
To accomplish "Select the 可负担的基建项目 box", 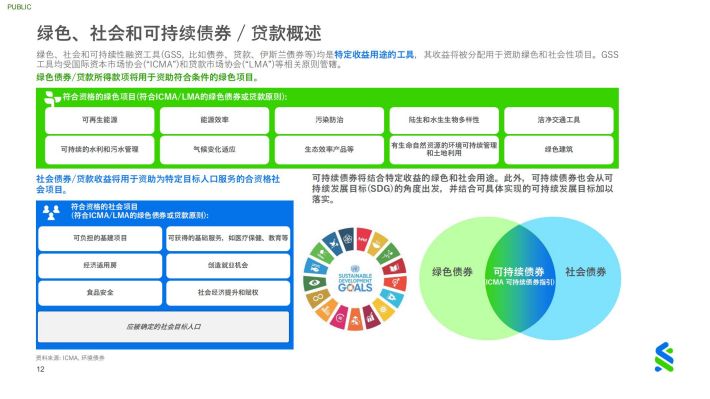I will point(100,238).
